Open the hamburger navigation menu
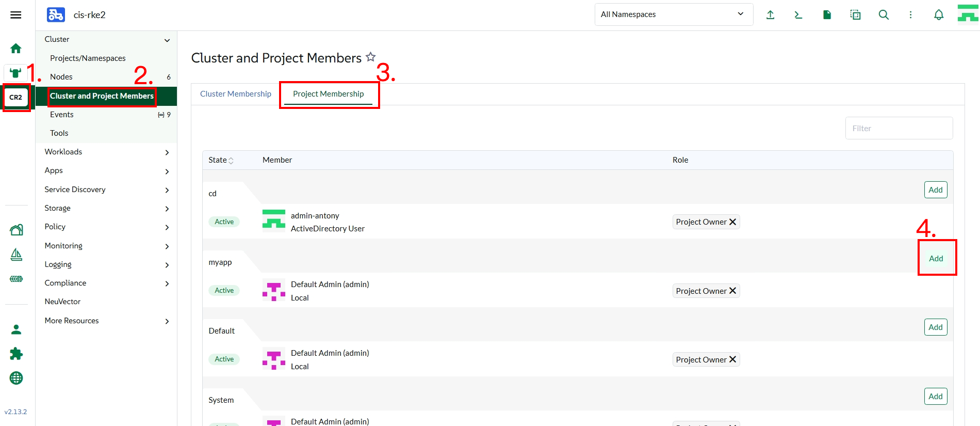 click(x=16, y=15)
